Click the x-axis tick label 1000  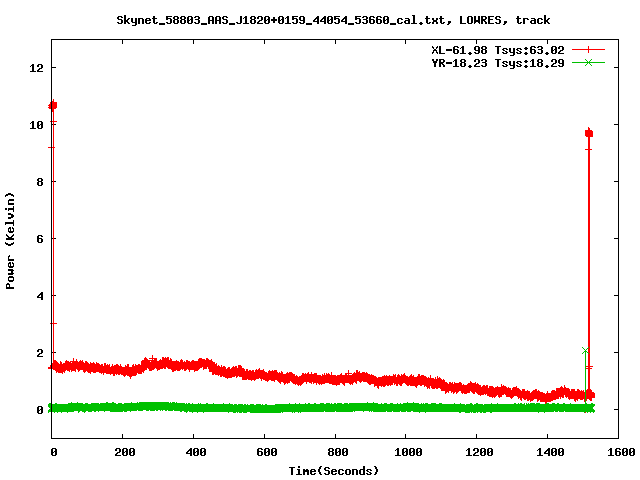(x=408, y=452)
